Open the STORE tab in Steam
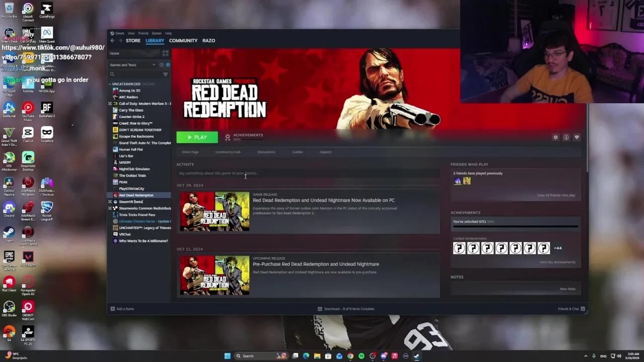644x362 pixels. [133, 41]
